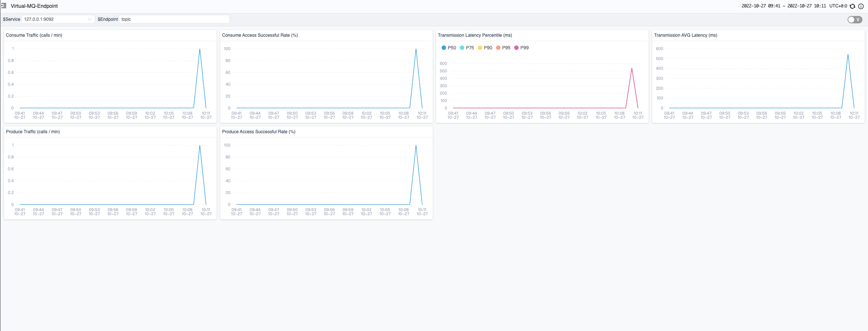Open the sidebar menu collapse icon
Image resolution: width=868 pixels, height=331 pixels.
coord(4,6)
